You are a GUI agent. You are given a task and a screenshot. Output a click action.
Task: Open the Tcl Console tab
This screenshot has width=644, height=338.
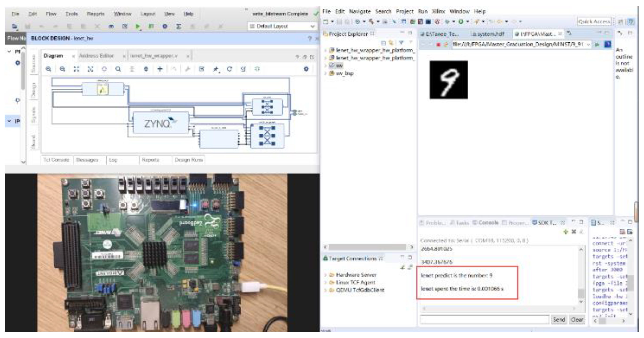(x=56, y=160)
